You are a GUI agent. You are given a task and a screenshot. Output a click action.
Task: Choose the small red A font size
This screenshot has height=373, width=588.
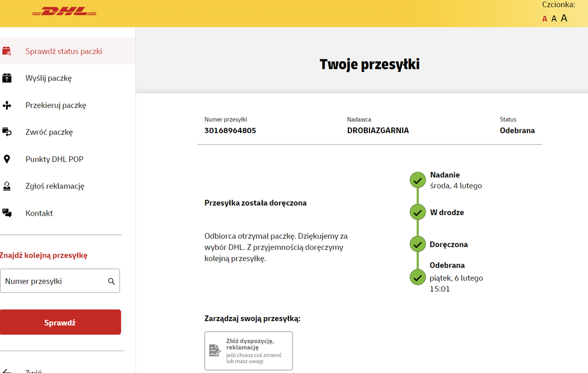tap(544, 18)
